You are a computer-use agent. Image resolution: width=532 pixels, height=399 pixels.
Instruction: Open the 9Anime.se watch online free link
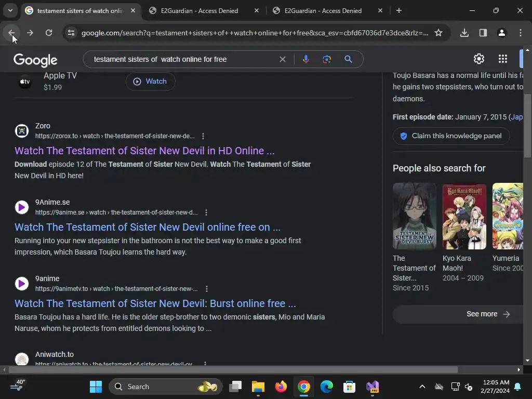148,227
